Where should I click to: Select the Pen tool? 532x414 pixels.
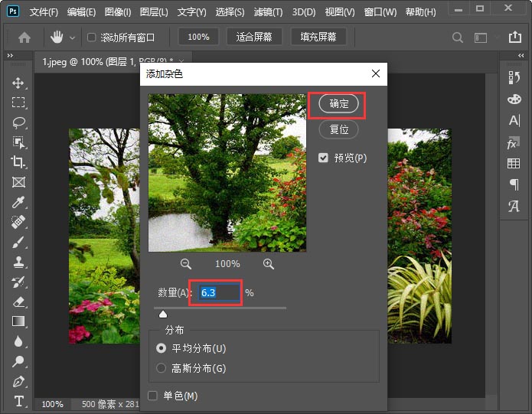18,381
